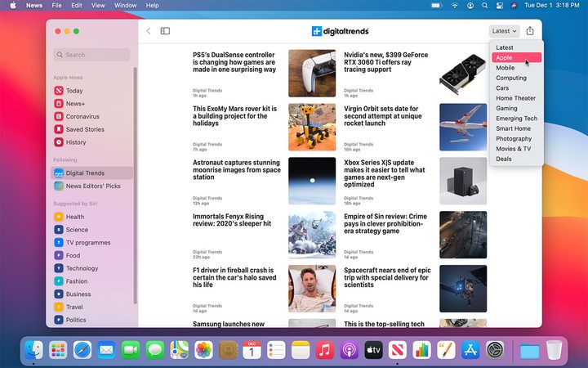588x368 pixels.
Task: Select Home Theater in dropdown list
Action: pyautogui.click(x=516, y=98)
